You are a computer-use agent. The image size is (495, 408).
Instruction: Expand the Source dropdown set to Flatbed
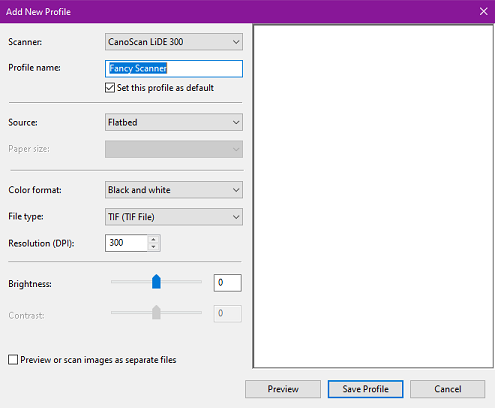tap(174, 122)
